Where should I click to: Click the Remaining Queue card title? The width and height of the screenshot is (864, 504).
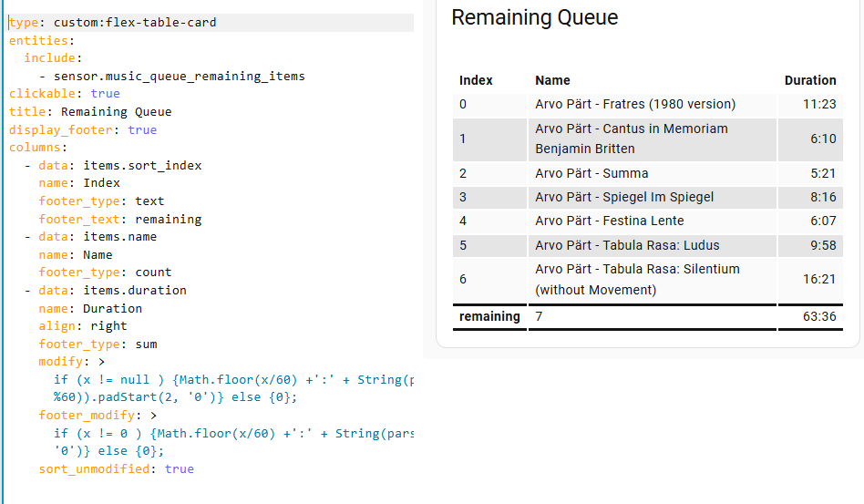click(534, 17)
